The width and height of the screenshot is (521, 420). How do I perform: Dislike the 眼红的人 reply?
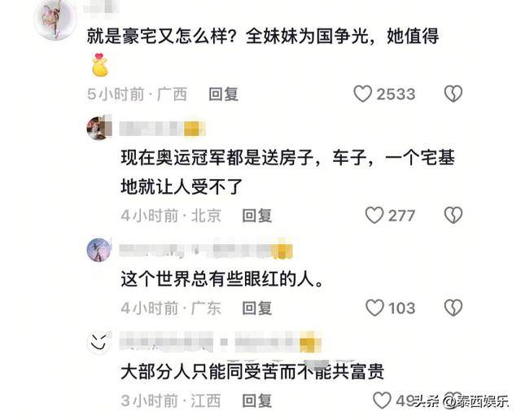pos(453,308)
